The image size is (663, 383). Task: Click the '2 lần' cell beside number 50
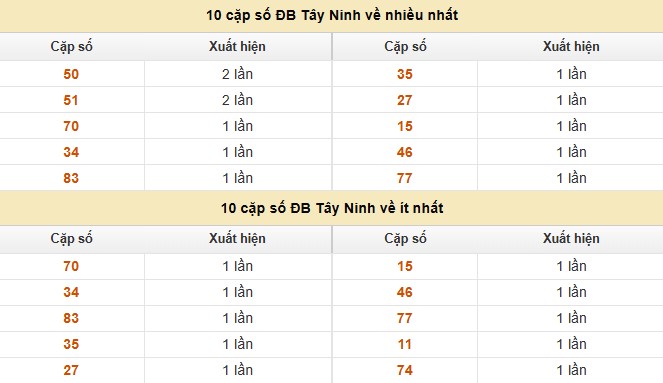237,74
